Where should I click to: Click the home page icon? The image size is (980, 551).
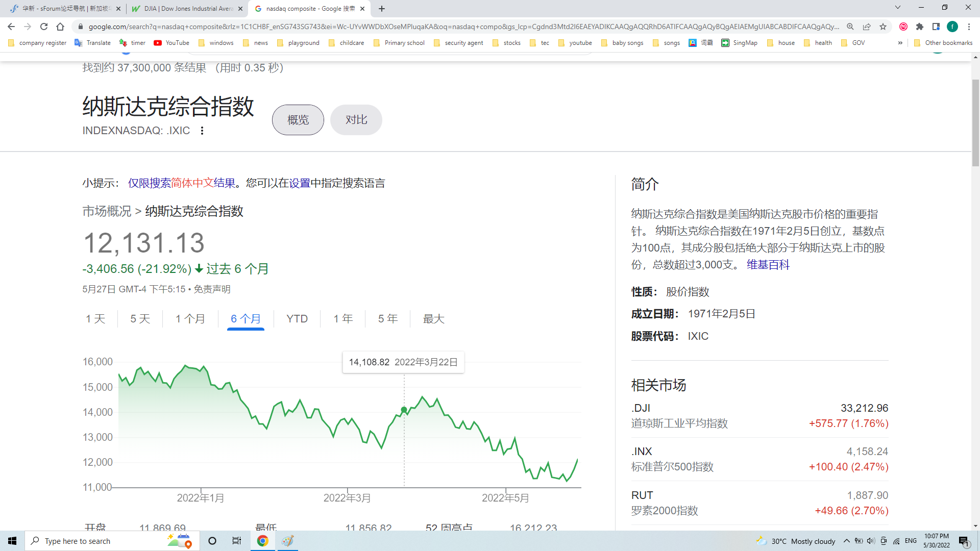click(x=60, y=27)
